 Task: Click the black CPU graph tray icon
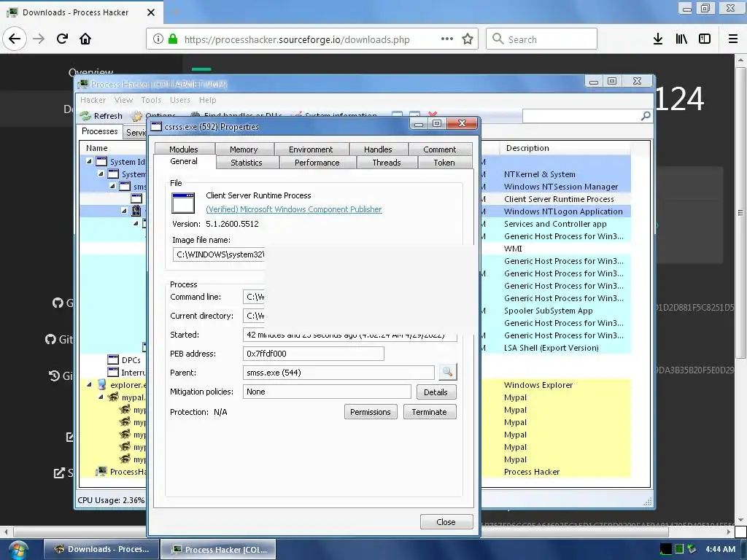(665, 549)
